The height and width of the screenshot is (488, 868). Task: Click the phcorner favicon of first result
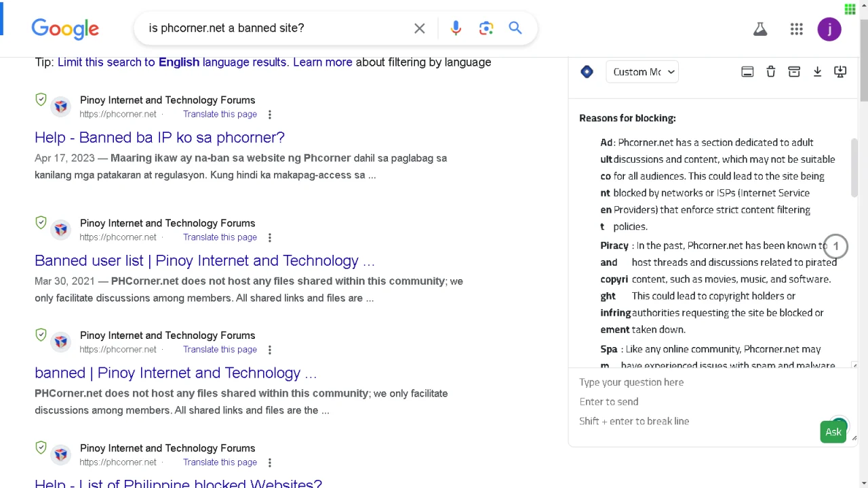pos(61,106)
